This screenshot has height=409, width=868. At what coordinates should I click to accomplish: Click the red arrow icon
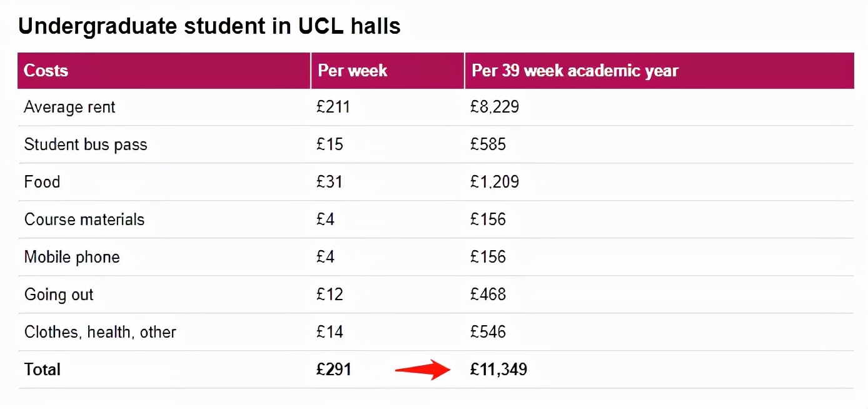423,370
